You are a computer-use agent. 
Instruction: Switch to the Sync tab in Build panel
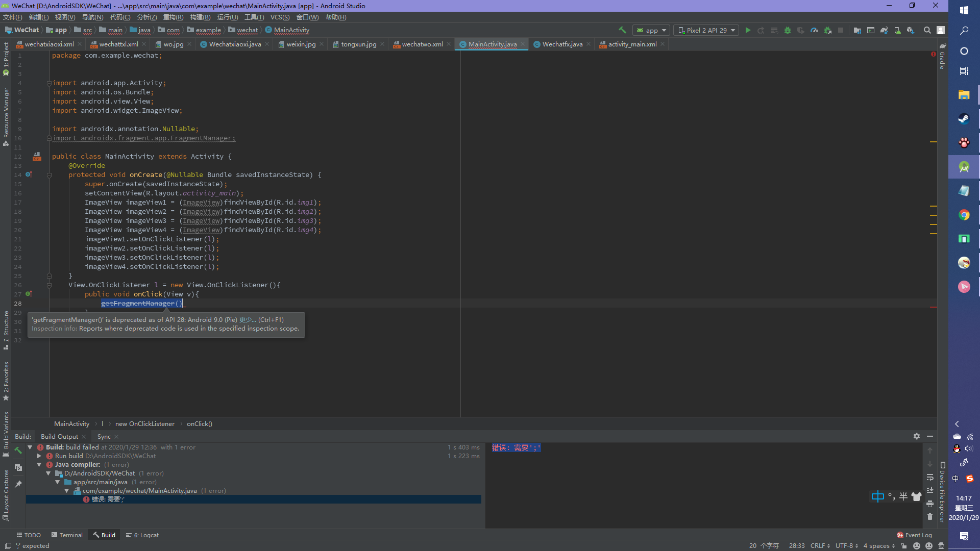click(x=104, y=436)
